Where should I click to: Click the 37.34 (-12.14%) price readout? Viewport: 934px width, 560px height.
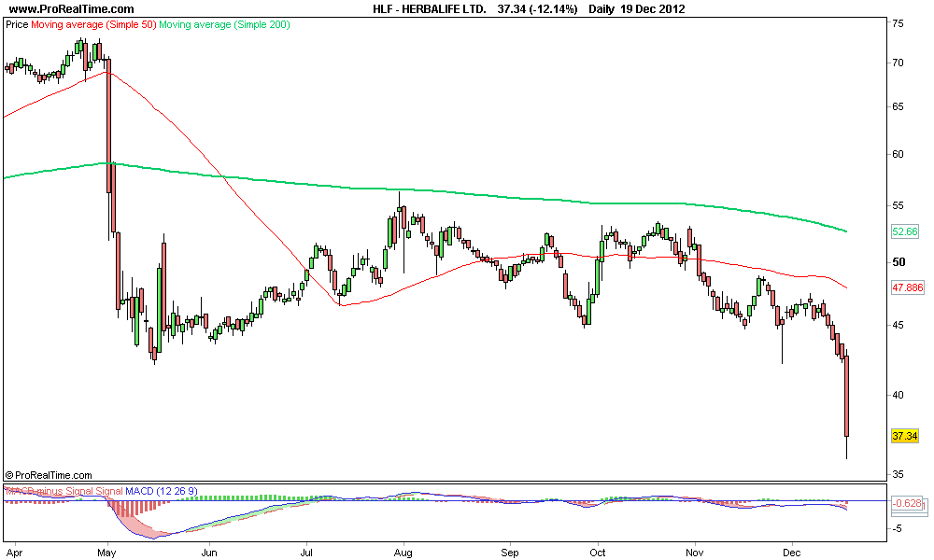537,9
